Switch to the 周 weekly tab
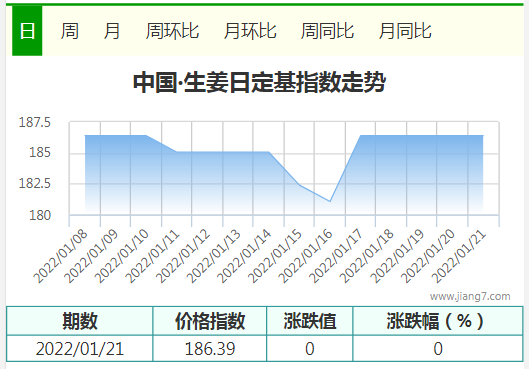Screen dimensions: 529x369 (70, 31)
